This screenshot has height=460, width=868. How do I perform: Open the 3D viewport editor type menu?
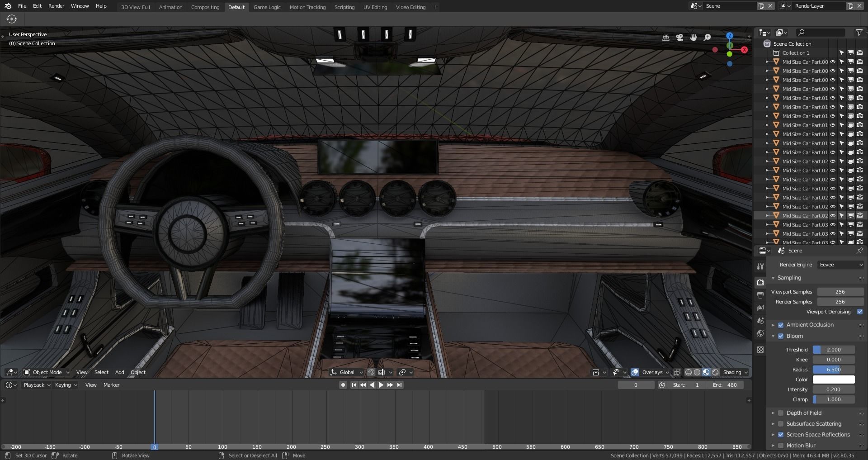11,372
